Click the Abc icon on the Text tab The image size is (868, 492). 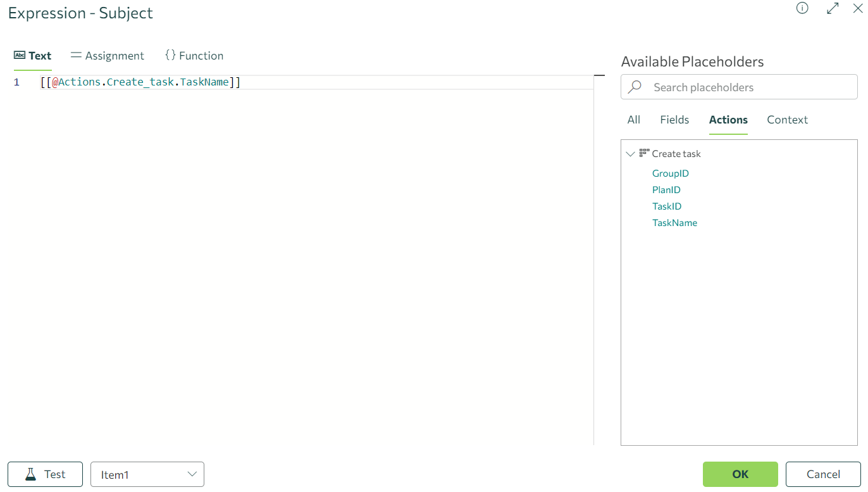19,55
